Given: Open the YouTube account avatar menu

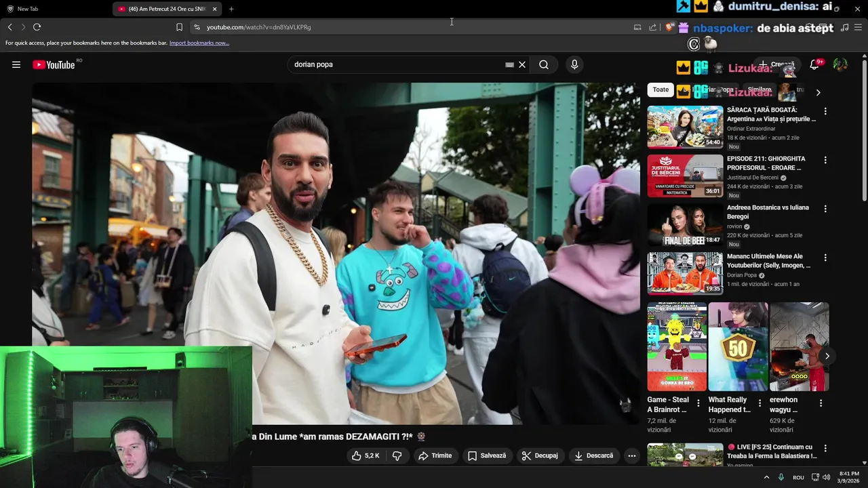Looking at the screenshot, I should tap(840, 64).
